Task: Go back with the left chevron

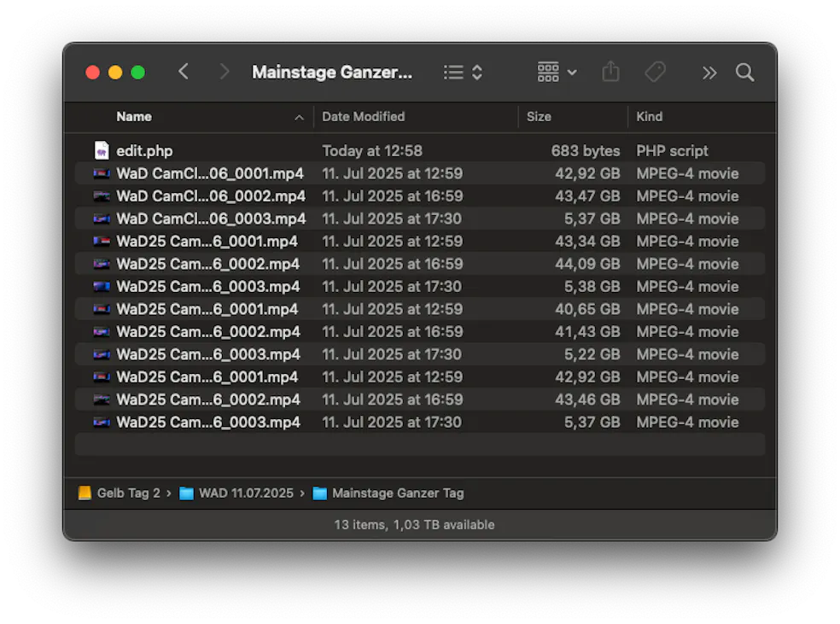Action: (x=184, y=72)
